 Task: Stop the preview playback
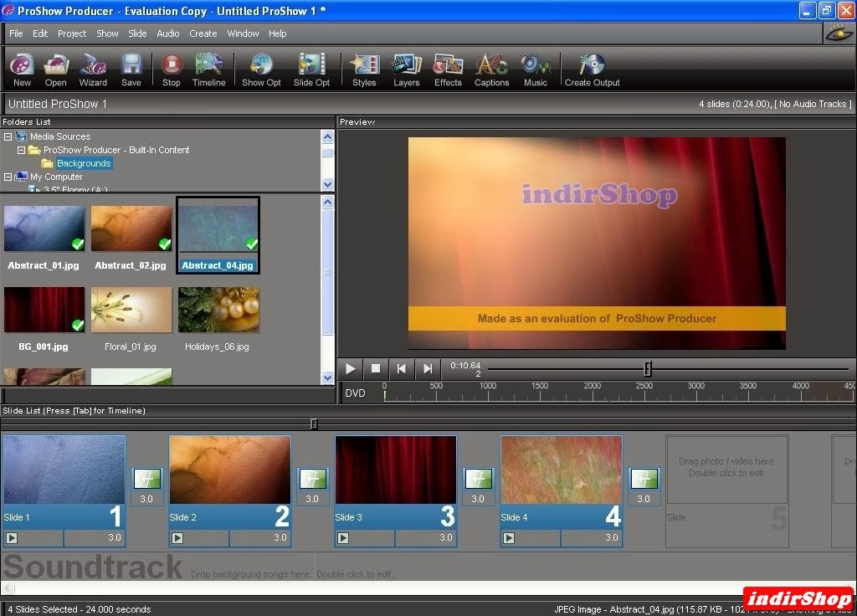pyautogui.click(x=376, y=368)
